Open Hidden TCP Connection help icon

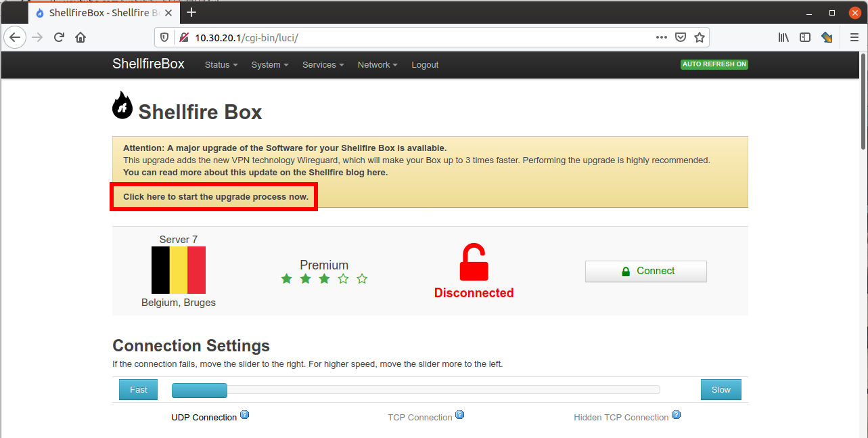point(676,415)
